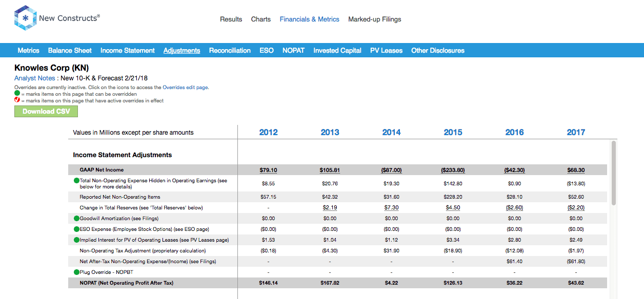Screen dimensions: 644x299
Task: Click 2015 Total Non-Operating Expense $142.80
Action: point(453,183)
